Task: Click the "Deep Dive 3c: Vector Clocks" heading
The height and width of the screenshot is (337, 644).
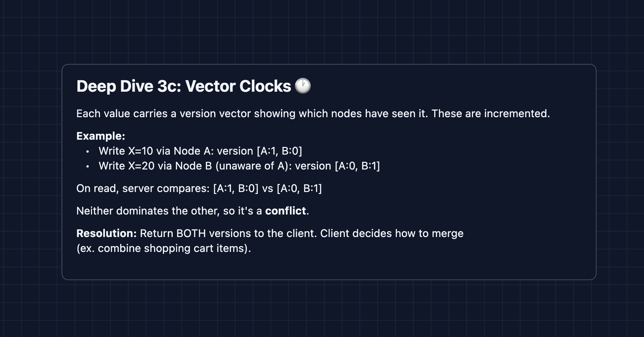Action: coord(184,86)
